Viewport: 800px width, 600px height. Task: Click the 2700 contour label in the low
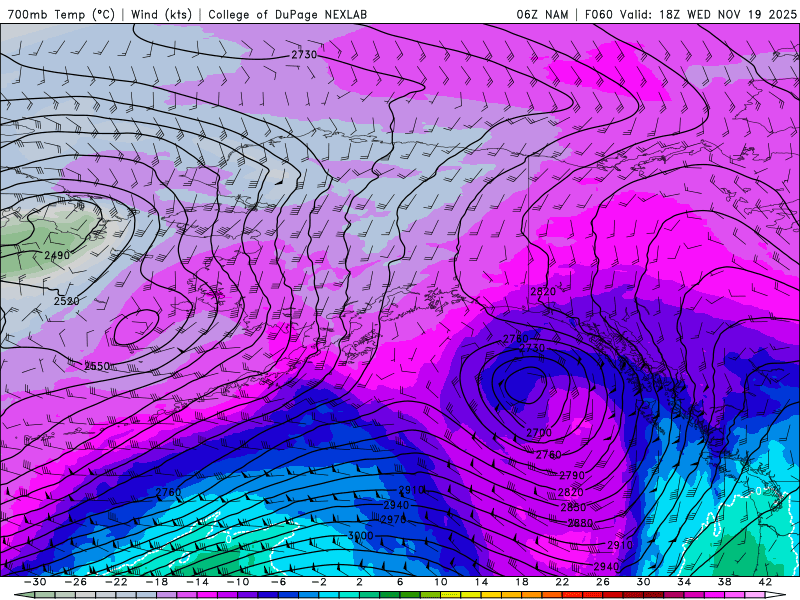pos(539,433)
